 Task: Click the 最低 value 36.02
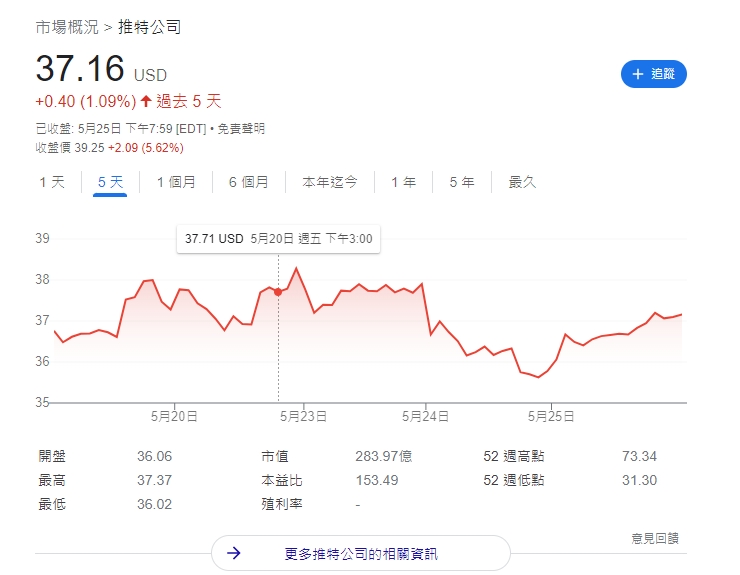[154, 505]
